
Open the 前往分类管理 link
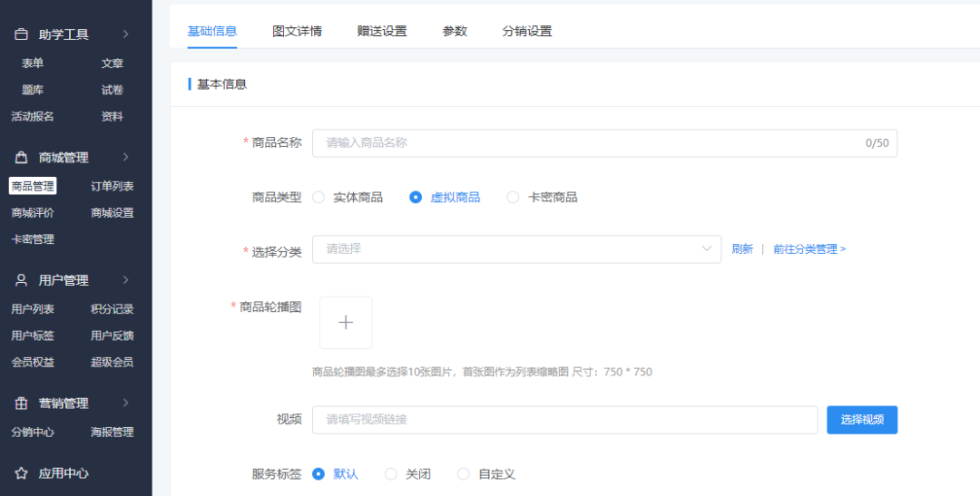point(809,249)
